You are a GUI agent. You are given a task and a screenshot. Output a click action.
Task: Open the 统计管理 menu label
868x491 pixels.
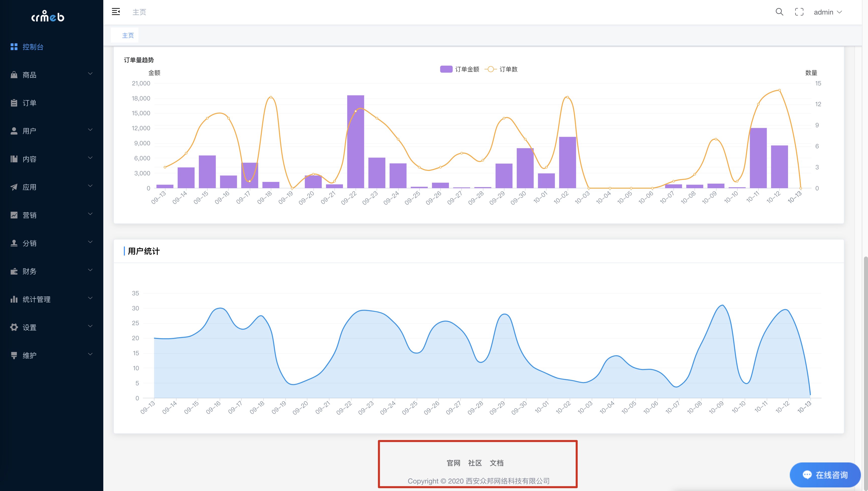tap(36, 299)
